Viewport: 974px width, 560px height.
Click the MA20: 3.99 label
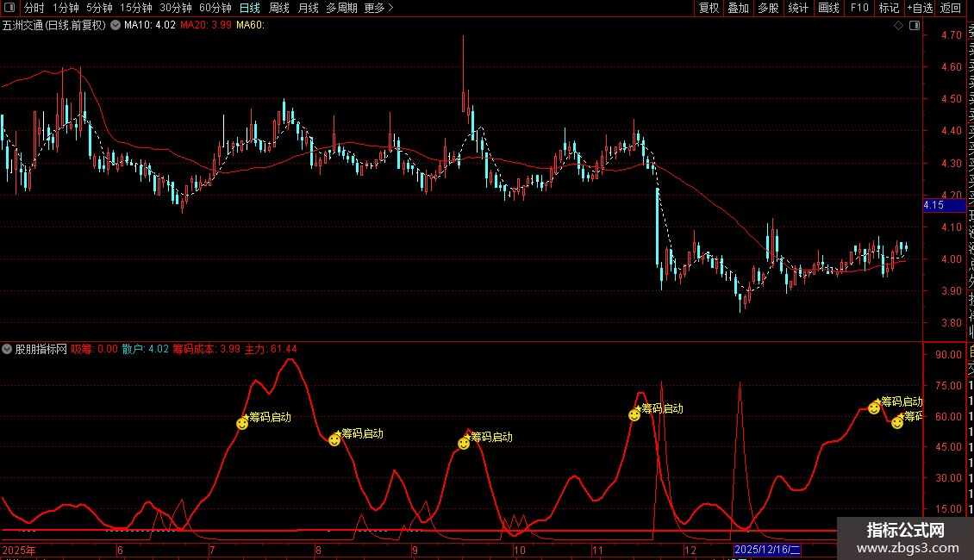(x=206, y=25)
